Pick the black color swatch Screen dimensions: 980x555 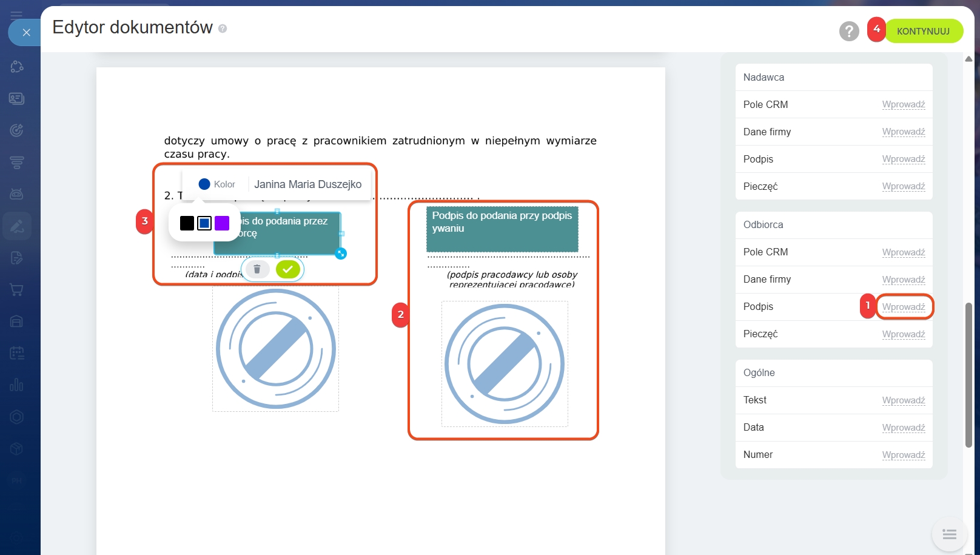187,223
